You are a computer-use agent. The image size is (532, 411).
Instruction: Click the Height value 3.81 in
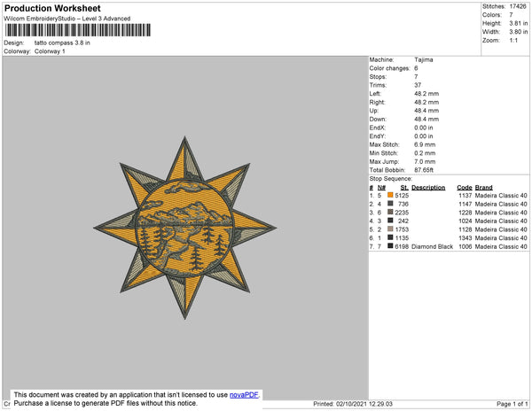(x=519, y=23)
